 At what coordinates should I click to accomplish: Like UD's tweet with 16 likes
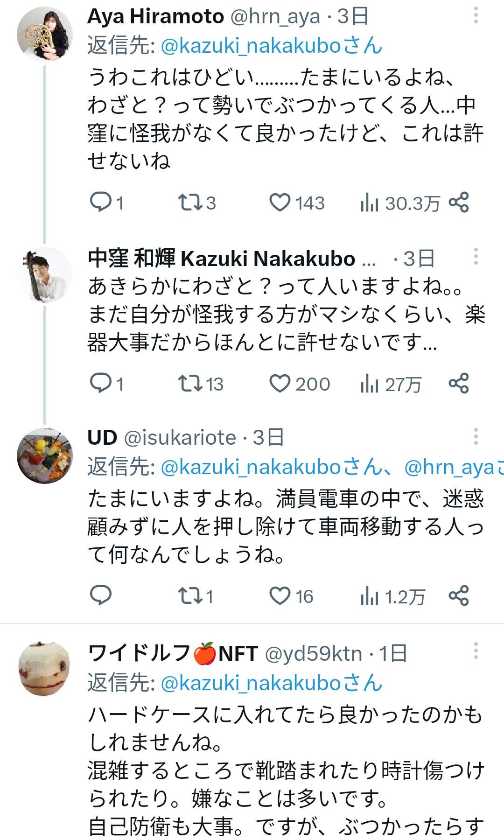point(280,595)
